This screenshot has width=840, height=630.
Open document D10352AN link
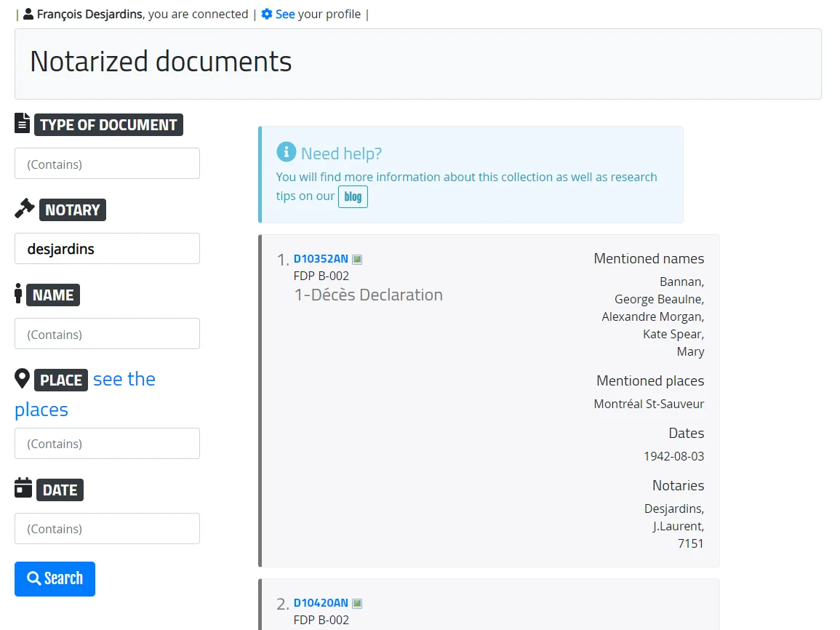[x=321, y=259]
